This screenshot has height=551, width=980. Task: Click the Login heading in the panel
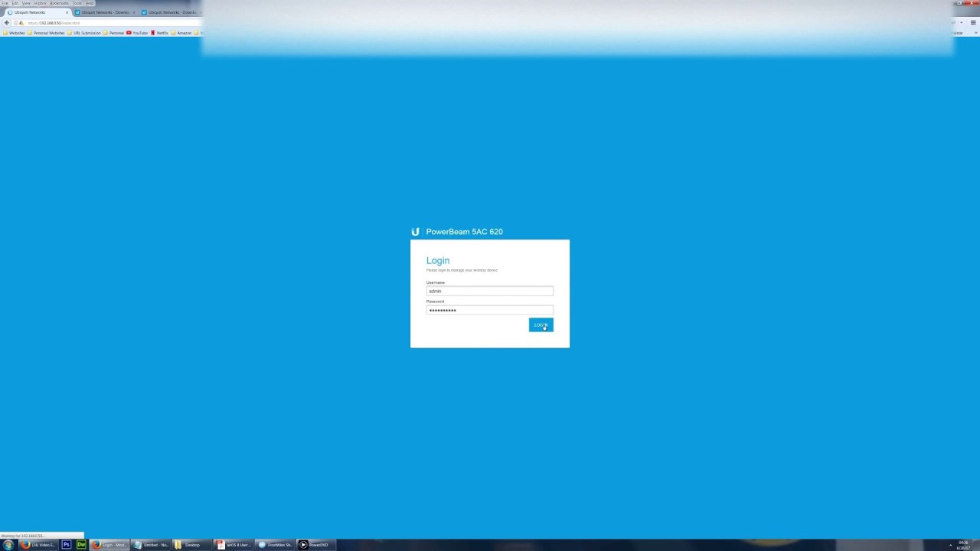438,260
